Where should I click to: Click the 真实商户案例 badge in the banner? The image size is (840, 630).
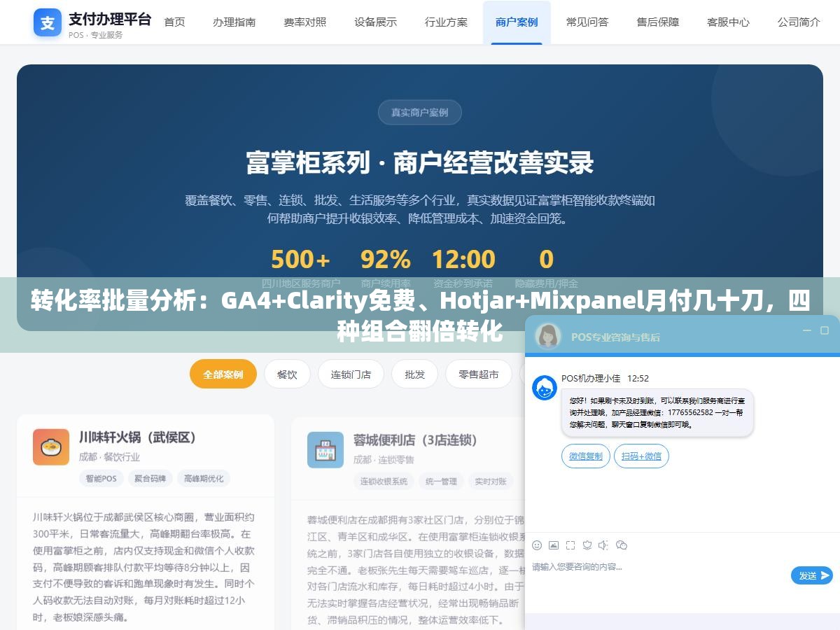(x=420, y=112)
